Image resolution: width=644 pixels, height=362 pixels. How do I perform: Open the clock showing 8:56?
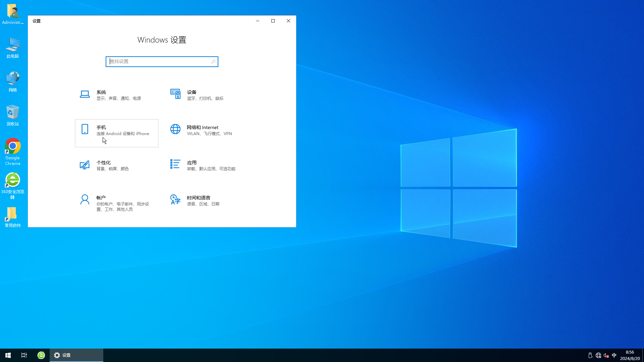[x=630, y=355]
